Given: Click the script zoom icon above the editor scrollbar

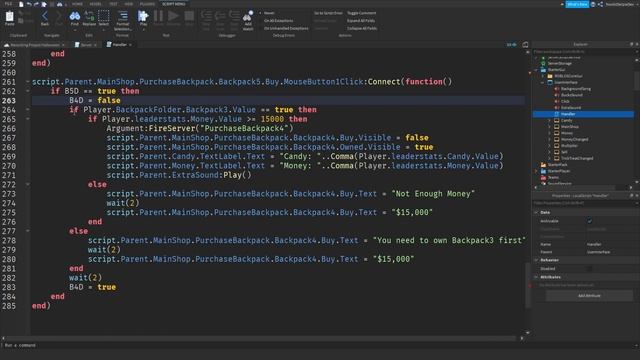Looking at the screenshot, I should 525,44.
